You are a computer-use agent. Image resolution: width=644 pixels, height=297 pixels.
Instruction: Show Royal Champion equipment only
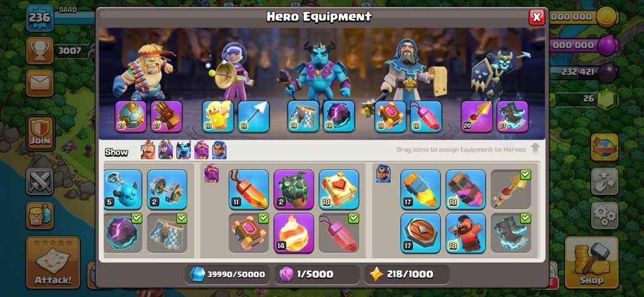point(219,150)
